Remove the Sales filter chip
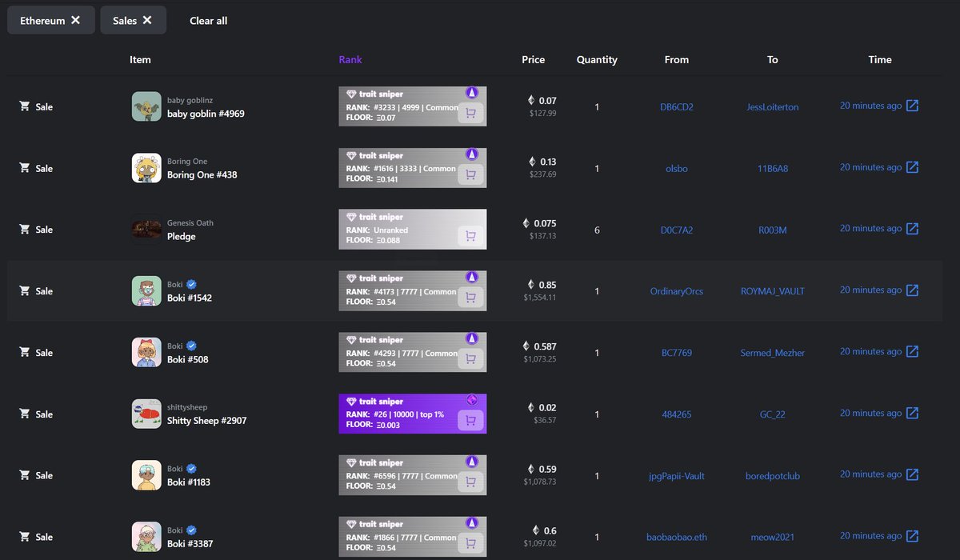This screenshot has height=560, width=960. pos(147,20)
